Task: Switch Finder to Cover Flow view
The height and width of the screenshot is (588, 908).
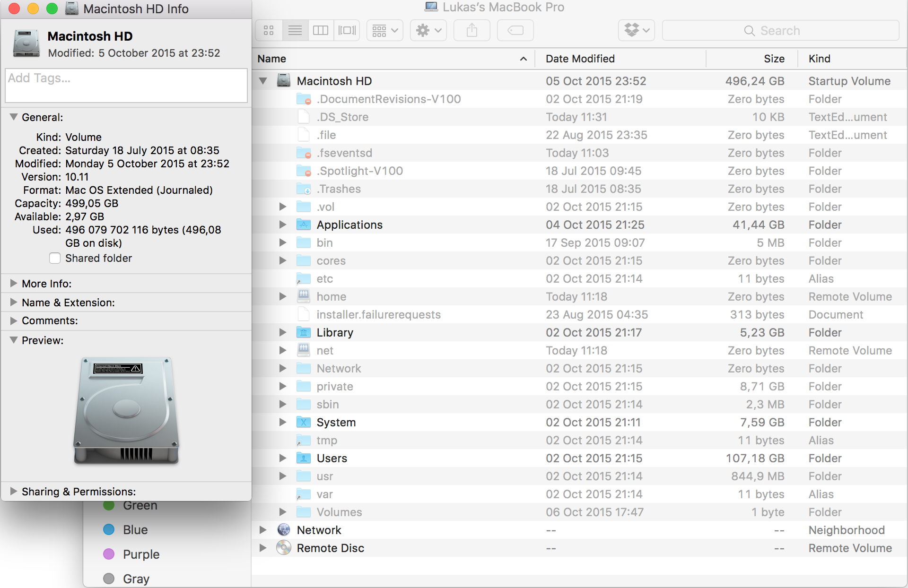Action: coord(347,30)
